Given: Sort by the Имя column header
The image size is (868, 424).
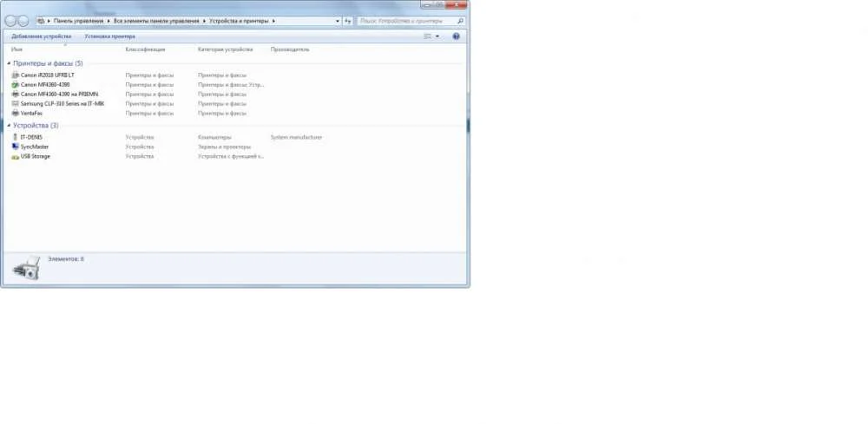Looking at the screenshot, I should point(16,49).
